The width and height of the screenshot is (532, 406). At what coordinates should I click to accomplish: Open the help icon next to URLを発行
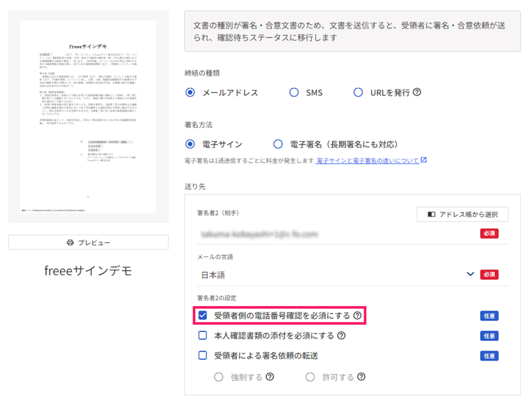[417, 92]
